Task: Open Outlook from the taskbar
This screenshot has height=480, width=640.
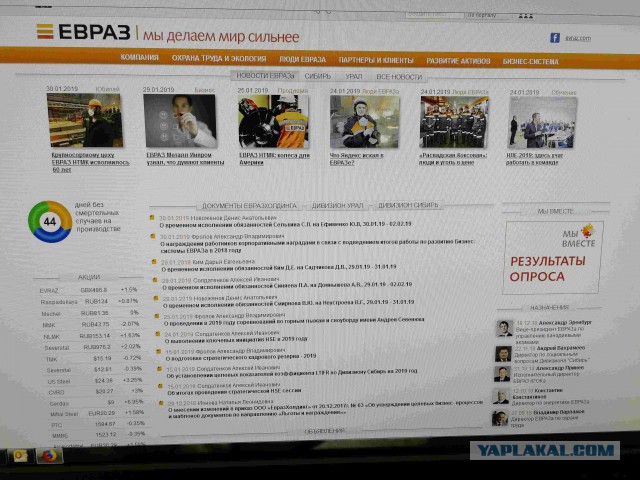Action: coord(21,455)
